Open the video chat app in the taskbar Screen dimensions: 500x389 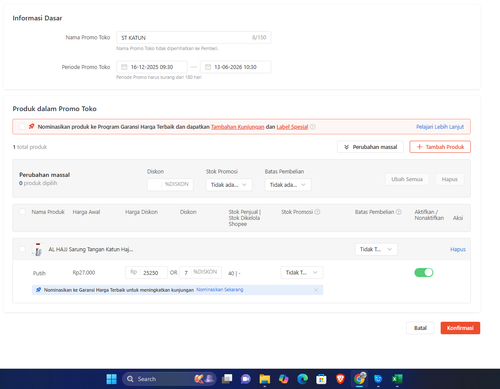246,379
